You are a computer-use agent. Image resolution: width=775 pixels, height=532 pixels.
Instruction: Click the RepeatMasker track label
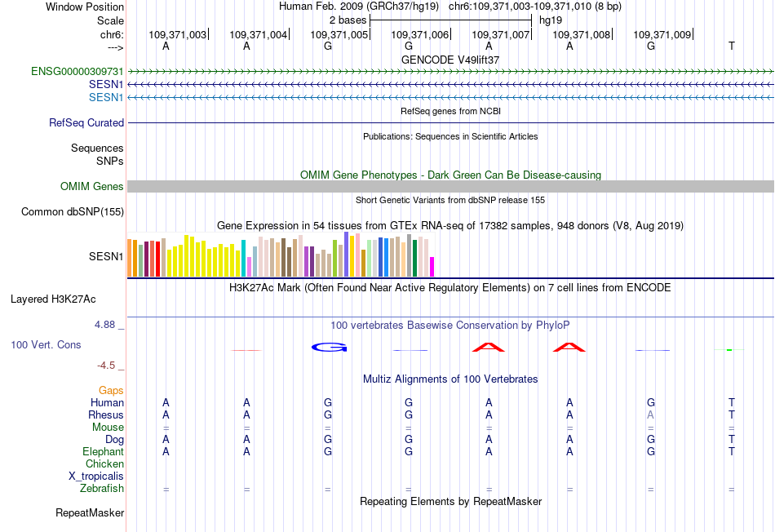[x=90, y=512]
